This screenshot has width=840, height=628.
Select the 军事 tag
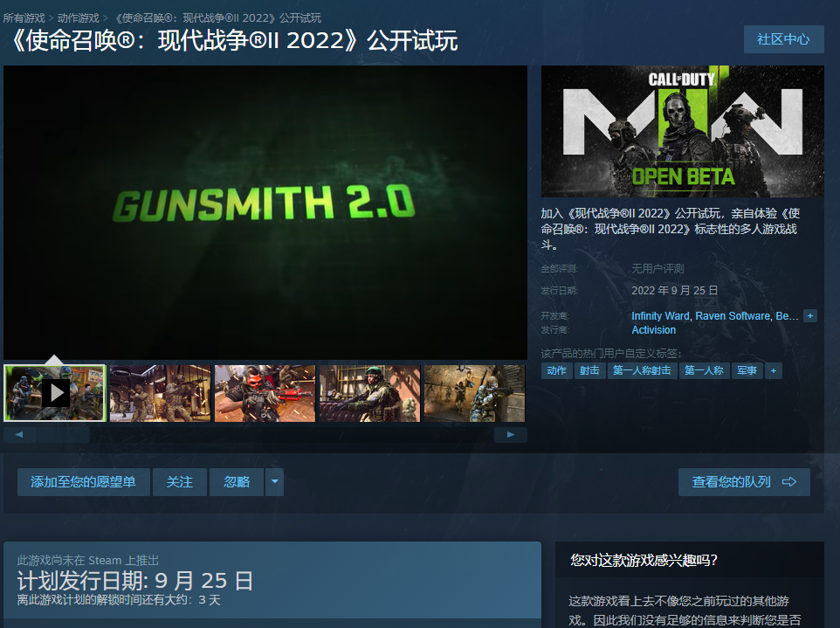coord(747,370)
